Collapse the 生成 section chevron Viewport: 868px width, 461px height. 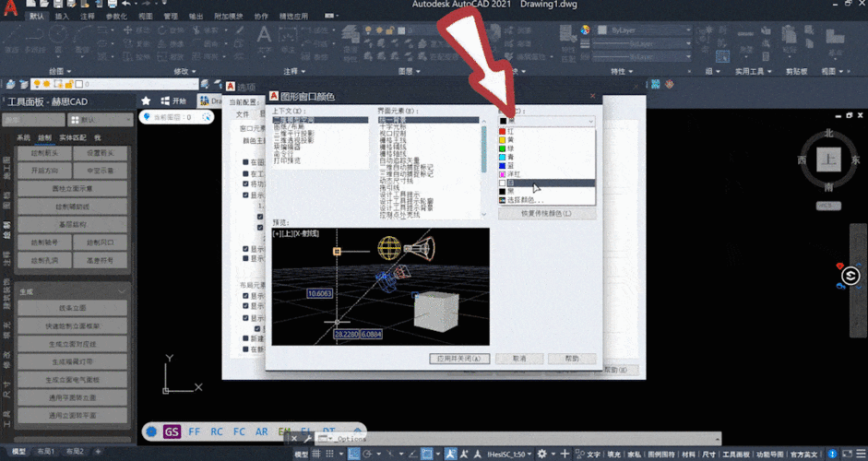click(122, 291)
